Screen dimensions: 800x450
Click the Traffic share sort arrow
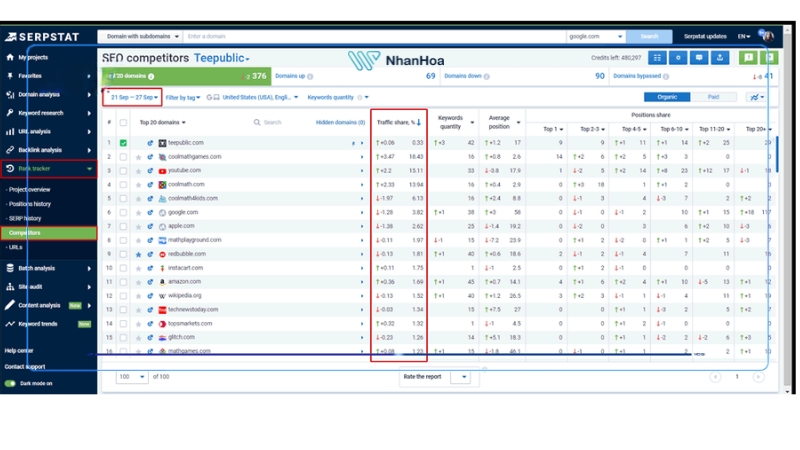coord(419,122)
